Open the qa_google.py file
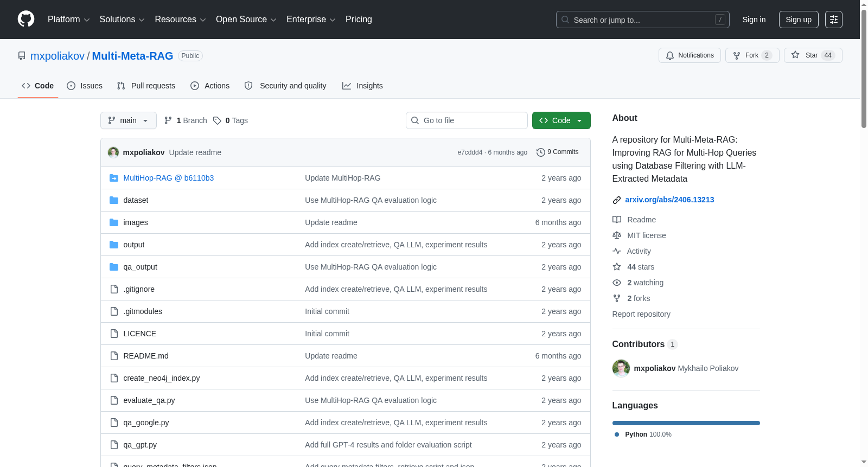 click(x=146, y=423)
